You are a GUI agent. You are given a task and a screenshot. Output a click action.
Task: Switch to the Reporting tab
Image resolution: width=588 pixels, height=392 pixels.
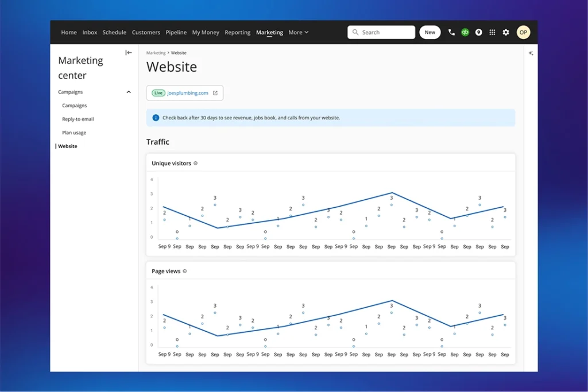pyautogui.click(x=237, y=32)
